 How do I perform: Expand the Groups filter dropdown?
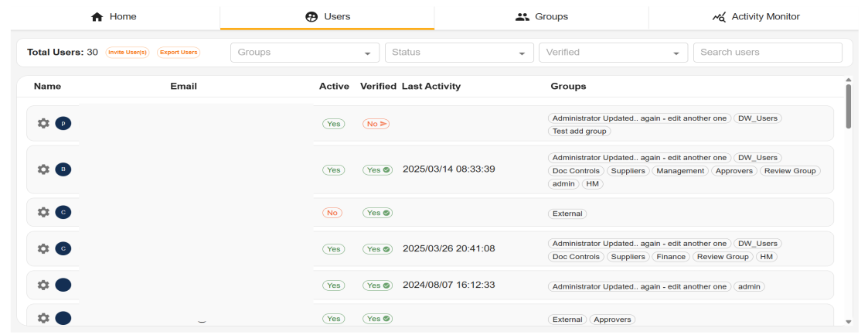305,53
